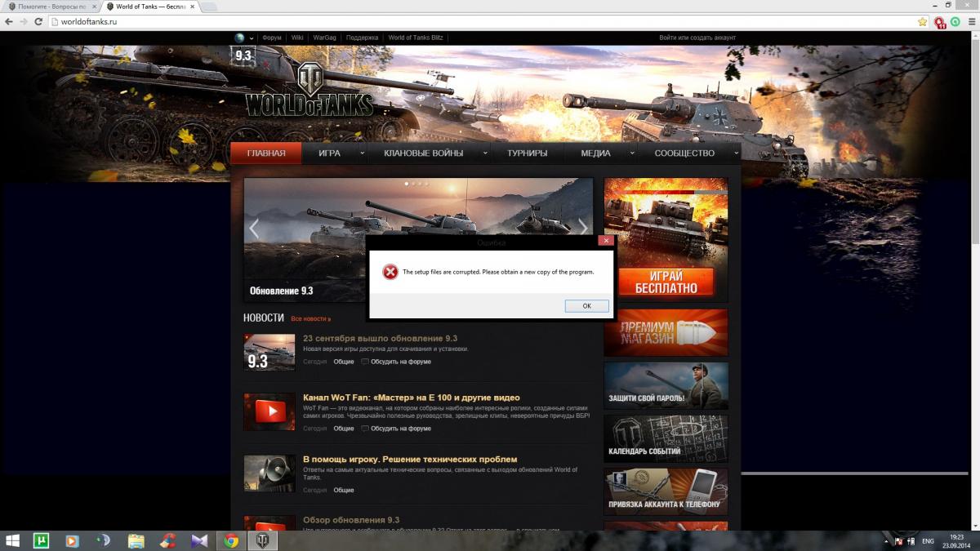This screenshot has width=980, height=551.
Task: Click 'Все новости' link
Action: [310, 318]
